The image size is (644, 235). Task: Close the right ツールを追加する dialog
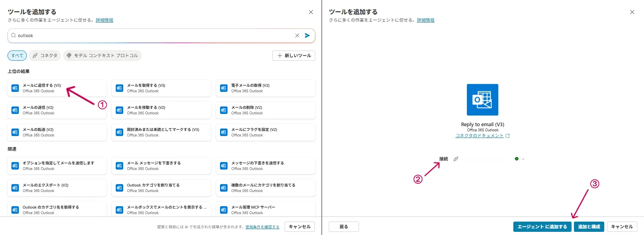(632, 12)
